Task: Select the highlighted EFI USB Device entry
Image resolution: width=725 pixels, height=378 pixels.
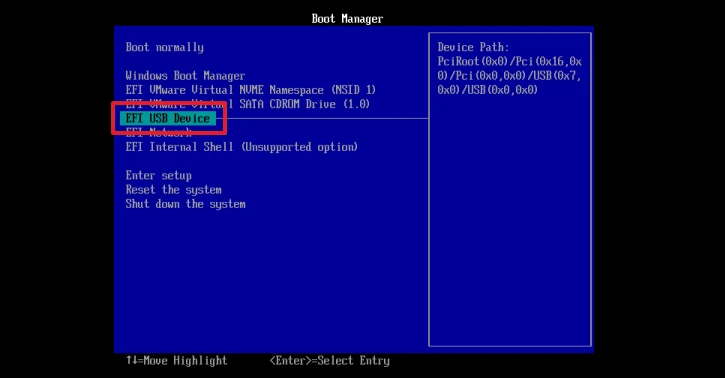Action: pos(168,118)
